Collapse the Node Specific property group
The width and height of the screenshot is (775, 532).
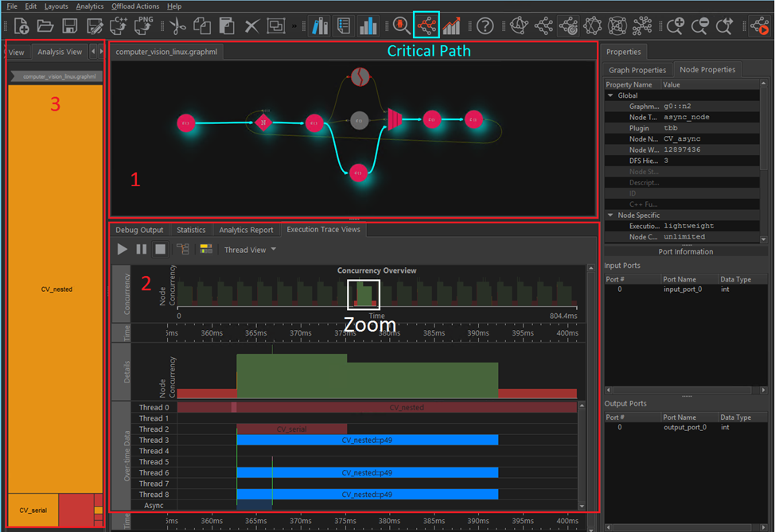(x=610, y=215)
